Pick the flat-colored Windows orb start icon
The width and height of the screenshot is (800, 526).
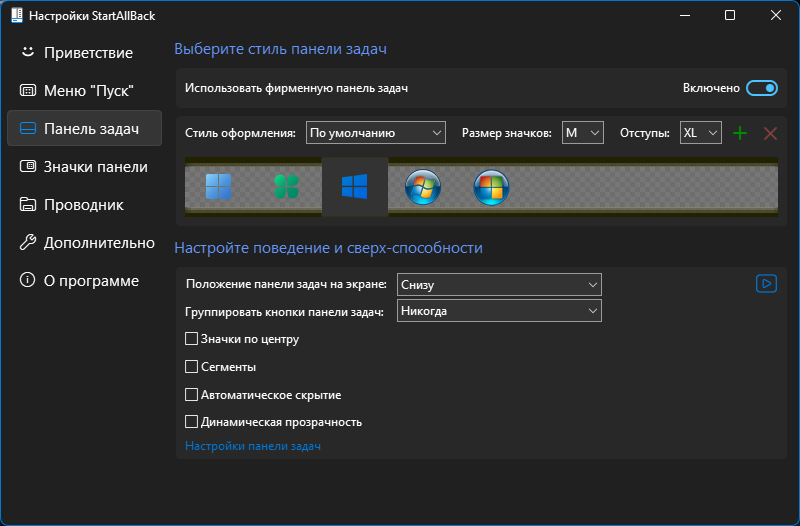[491, 187]
